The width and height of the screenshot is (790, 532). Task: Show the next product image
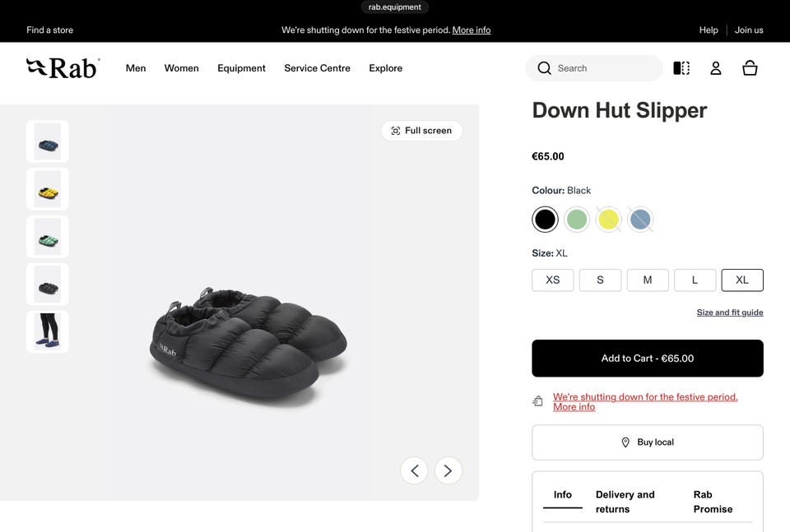(448, 470)
